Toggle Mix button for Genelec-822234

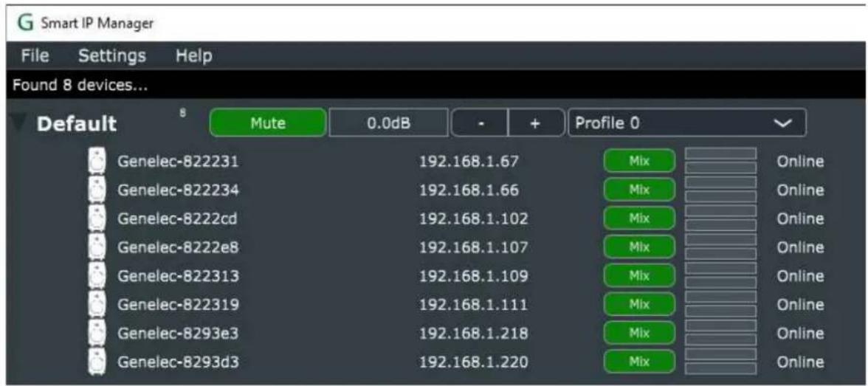pyautogui.click(x=639, y=190)
